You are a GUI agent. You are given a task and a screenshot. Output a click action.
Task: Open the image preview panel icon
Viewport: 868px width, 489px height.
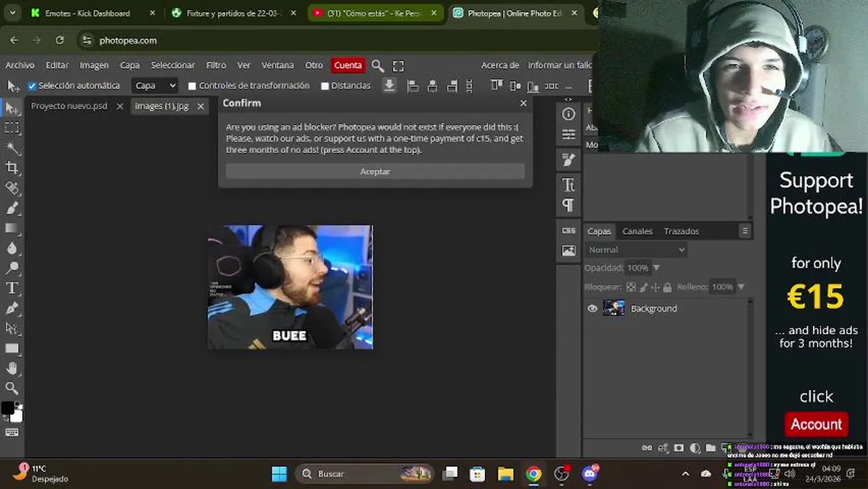568,251
